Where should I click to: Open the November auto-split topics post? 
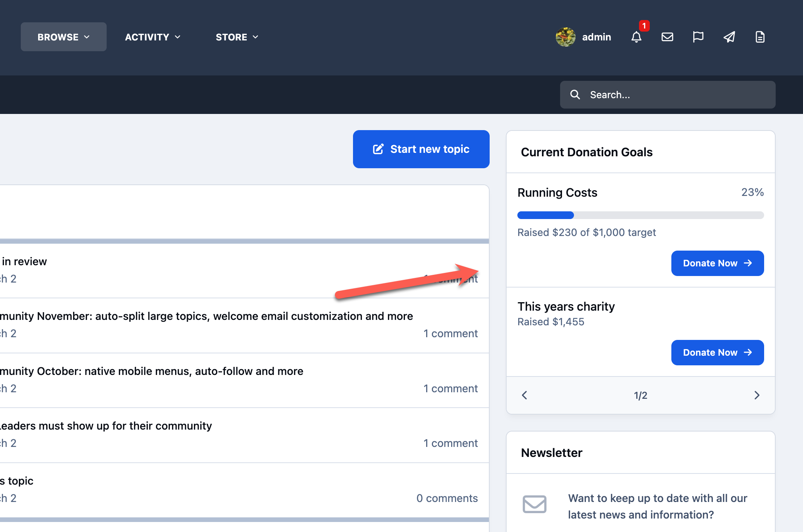click(x=206, y=316)
